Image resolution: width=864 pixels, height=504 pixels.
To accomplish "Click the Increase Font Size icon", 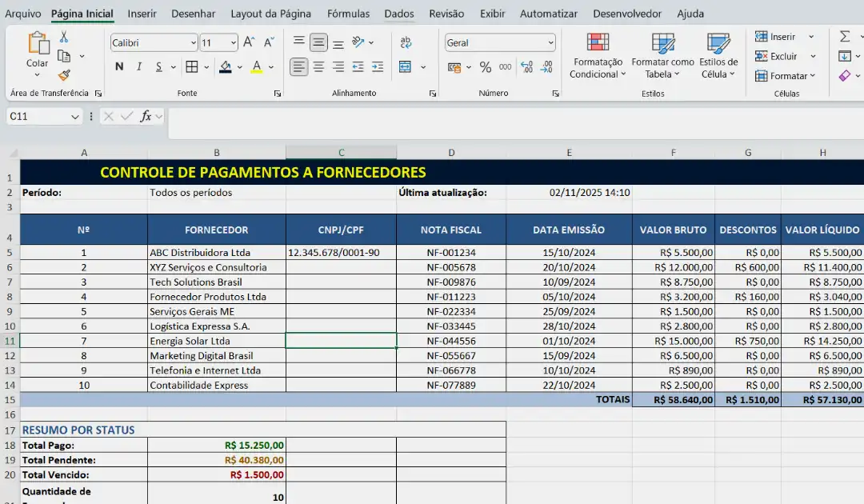I will click(x=249, y=42).
